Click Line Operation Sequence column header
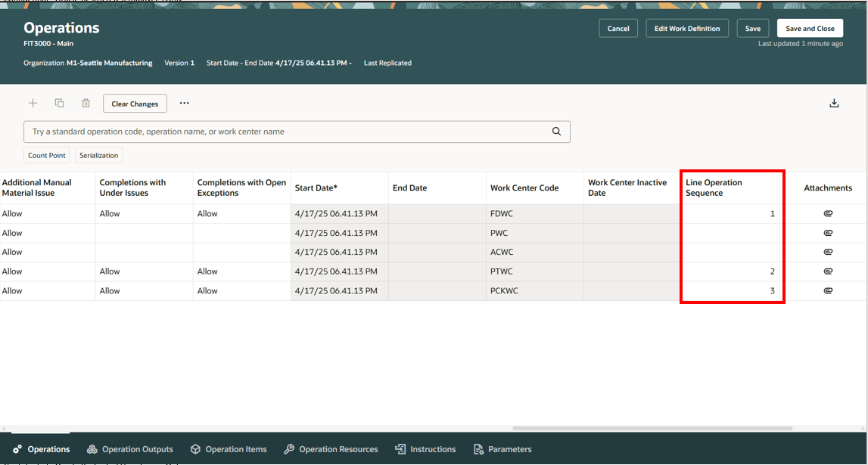Image resolution: width=868 pixels, height=465 pixels. 731,188
